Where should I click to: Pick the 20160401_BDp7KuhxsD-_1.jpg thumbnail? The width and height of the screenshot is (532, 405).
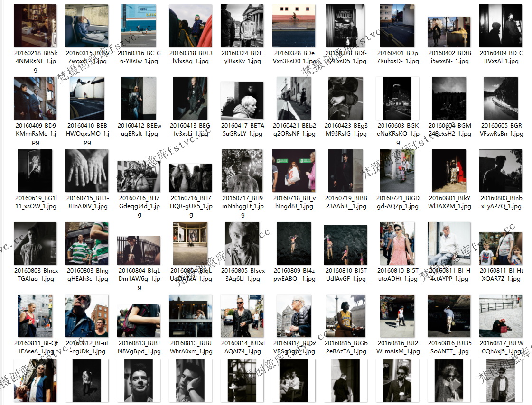397,26
